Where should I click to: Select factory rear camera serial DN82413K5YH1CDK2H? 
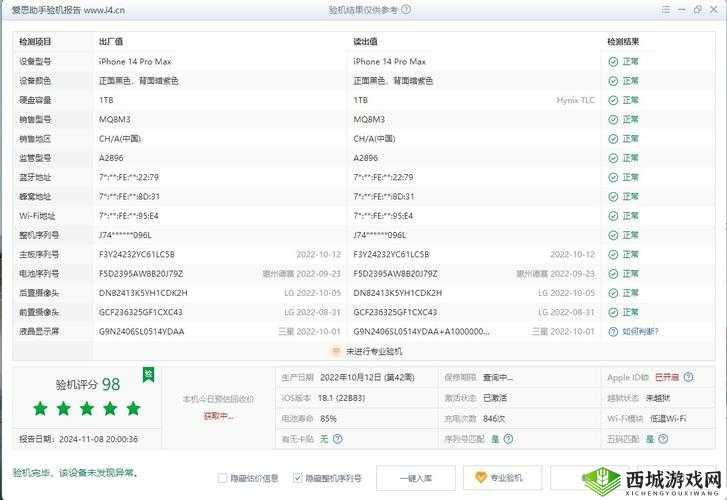click(x=143, y=293)
